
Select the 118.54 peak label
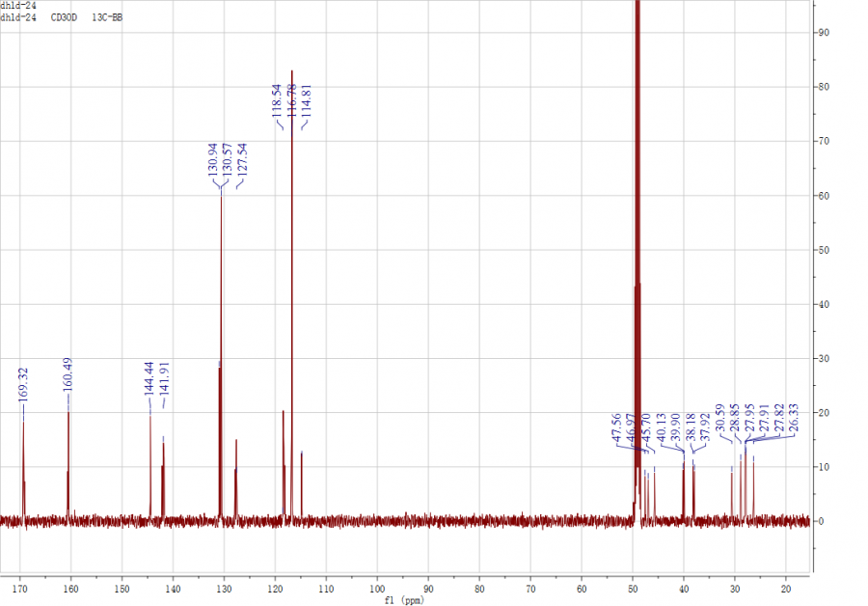277,100
